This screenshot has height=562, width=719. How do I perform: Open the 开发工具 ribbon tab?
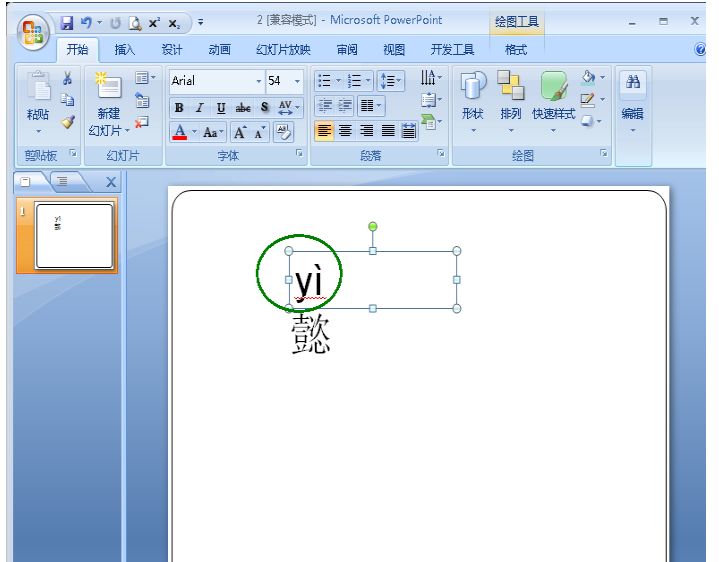click(452, 50)
